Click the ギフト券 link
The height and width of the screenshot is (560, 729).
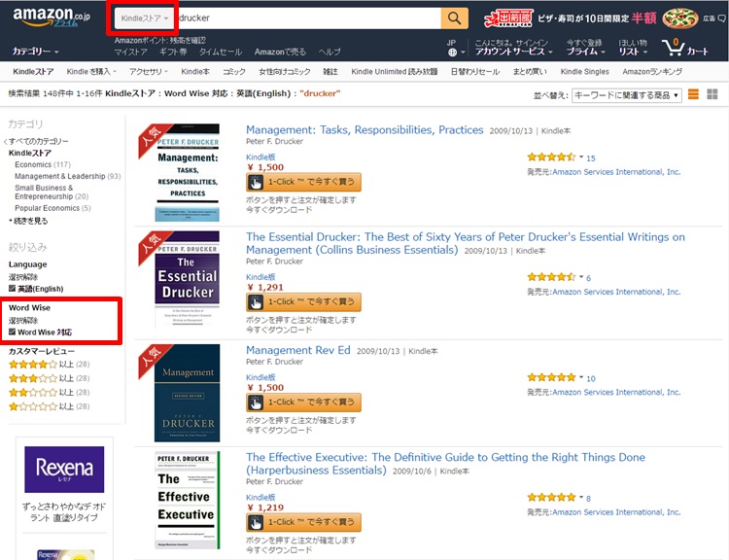coord(173,52)
